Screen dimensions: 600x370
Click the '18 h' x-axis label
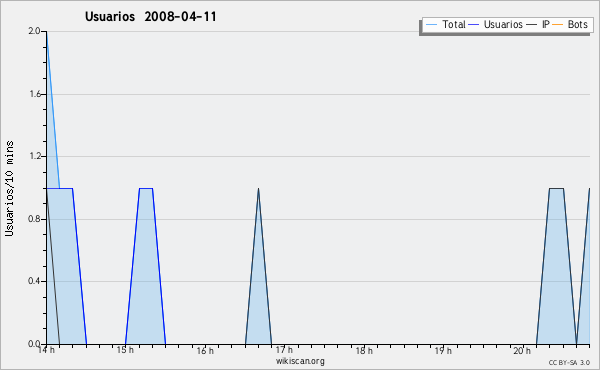pyautogui.click(x=364, y=350)
